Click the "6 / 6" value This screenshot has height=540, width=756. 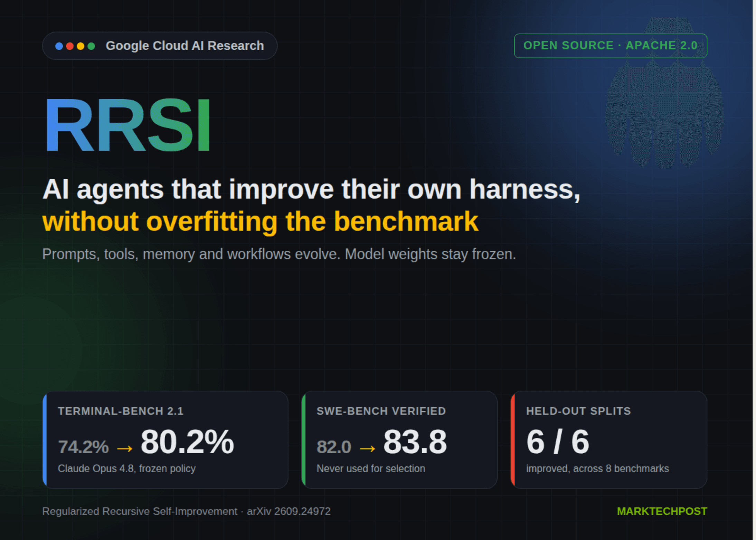(558, 442)
